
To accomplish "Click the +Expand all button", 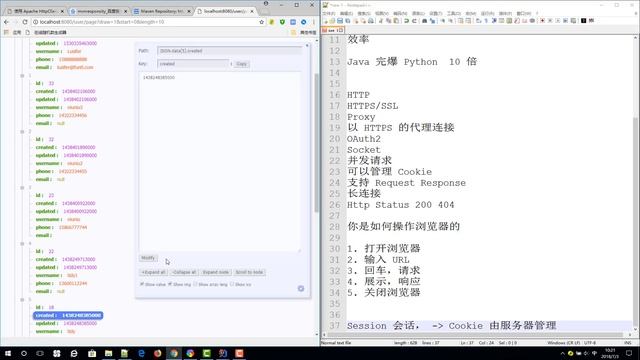I will click(x=153, y=272).
